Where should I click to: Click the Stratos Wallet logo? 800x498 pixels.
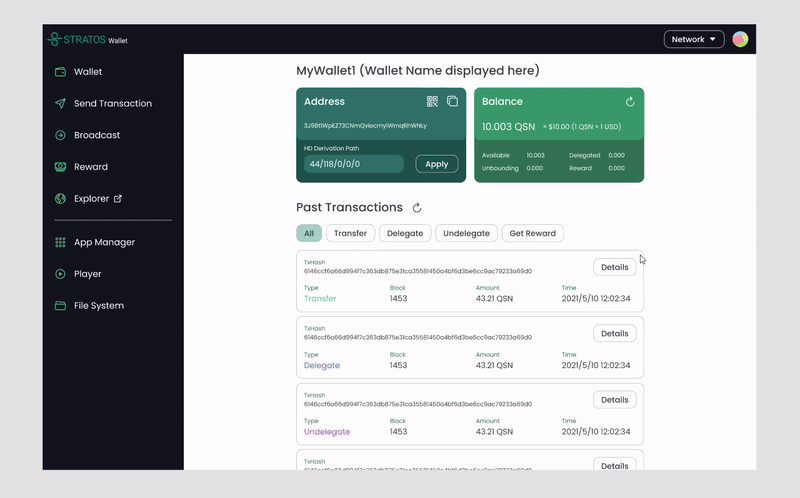coord(88,40)
